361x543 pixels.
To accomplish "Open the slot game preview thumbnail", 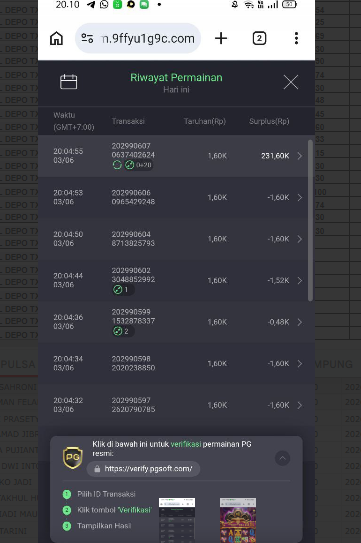I will tap(238, 520).
